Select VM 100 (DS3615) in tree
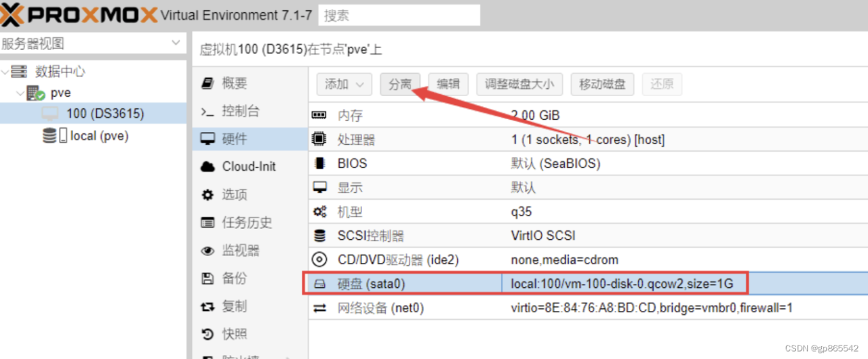 point(93,113)
